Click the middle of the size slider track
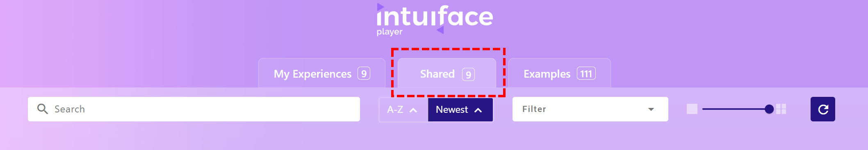 click(x=736, y=109)
